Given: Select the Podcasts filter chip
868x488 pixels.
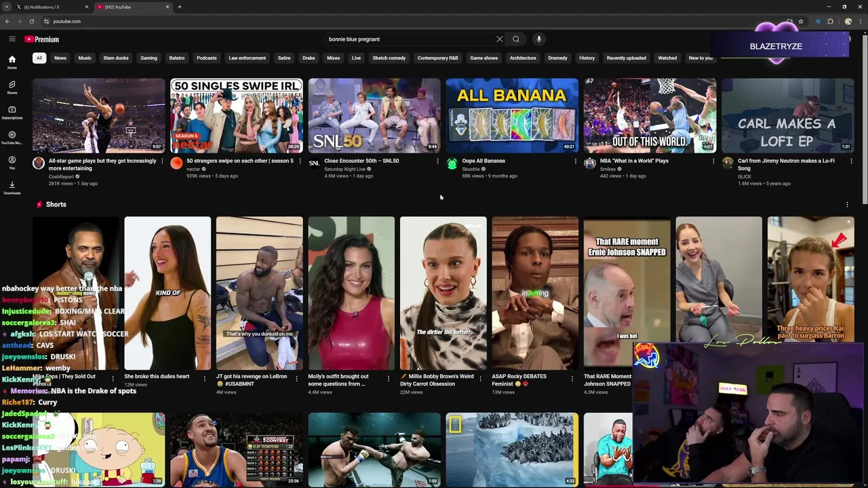Looking at the screenshot, I should [207, 58].
